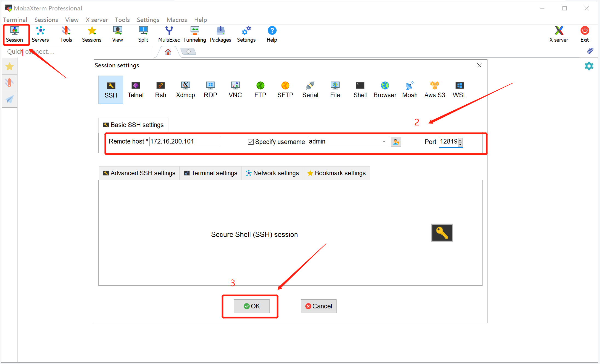Open the Packages toolbar icon
600x364 pixels.
[x=220, y=34]
